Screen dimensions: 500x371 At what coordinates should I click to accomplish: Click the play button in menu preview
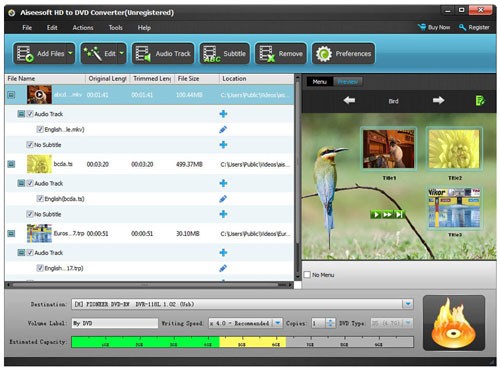point(376,214)
